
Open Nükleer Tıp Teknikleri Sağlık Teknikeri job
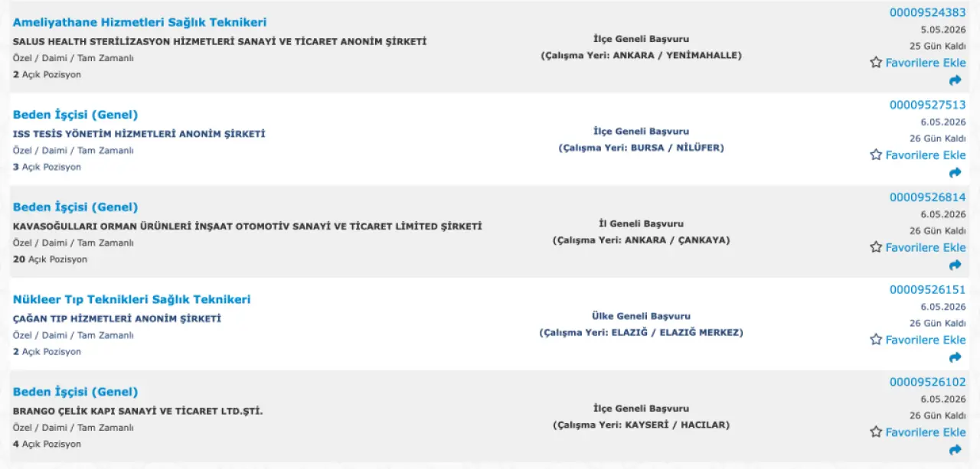[x=131, y=300]
